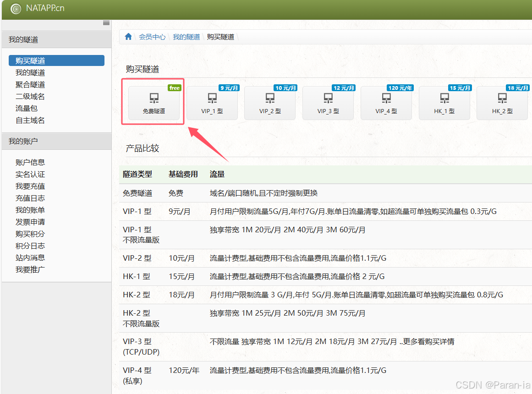Viewport: 532px width, 394px height.
Task: Open 二级域名 sidebar item
Action: [30, 96]
